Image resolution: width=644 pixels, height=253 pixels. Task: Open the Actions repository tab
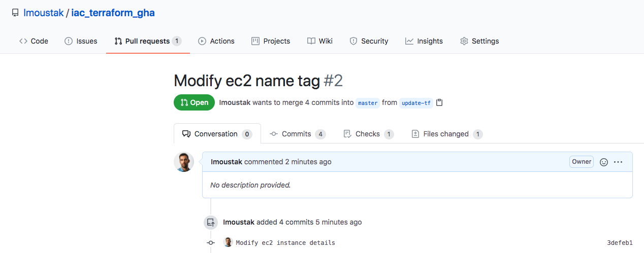[x=216, y=41]
